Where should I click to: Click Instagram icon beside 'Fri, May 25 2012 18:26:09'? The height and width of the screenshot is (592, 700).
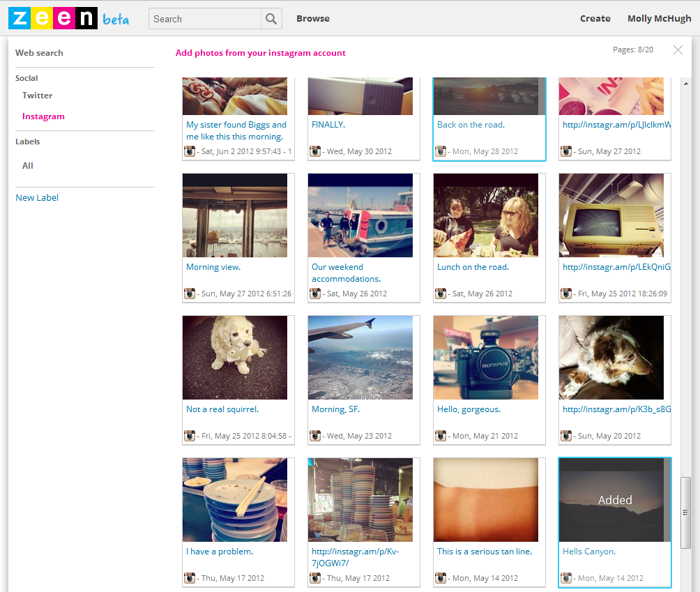click(x=566, y=294)
